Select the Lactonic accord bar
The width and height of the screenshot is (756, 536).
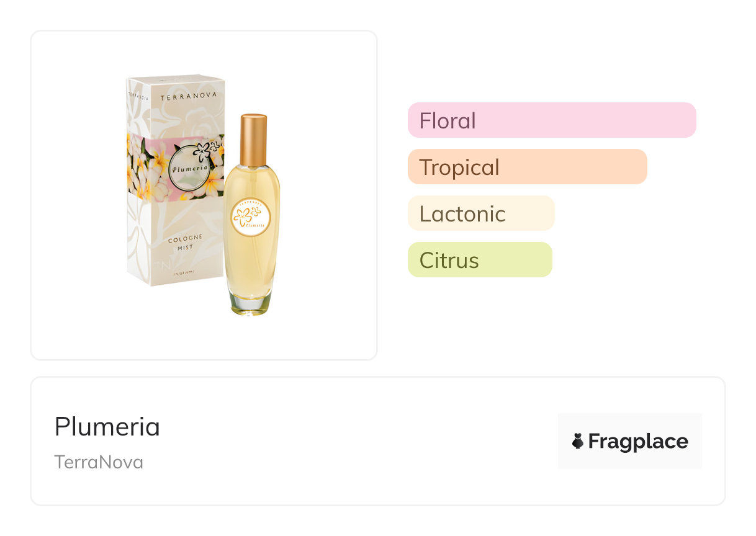(480, 213)
